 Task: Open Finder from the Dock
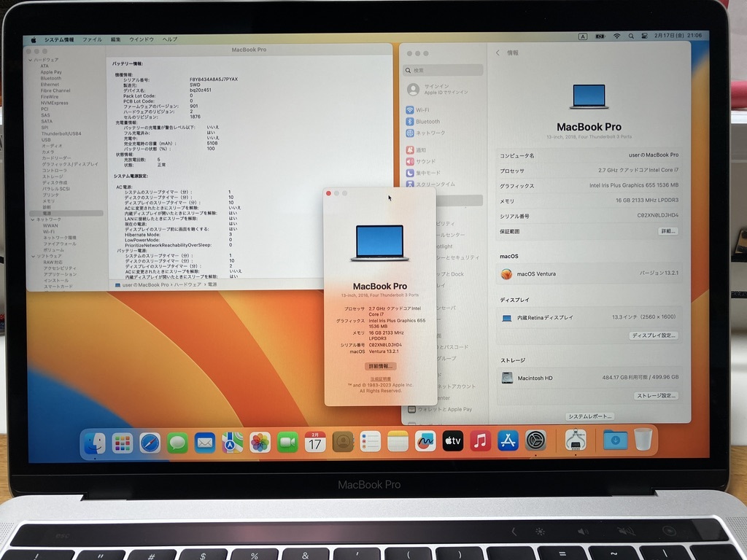coord(95,443)
